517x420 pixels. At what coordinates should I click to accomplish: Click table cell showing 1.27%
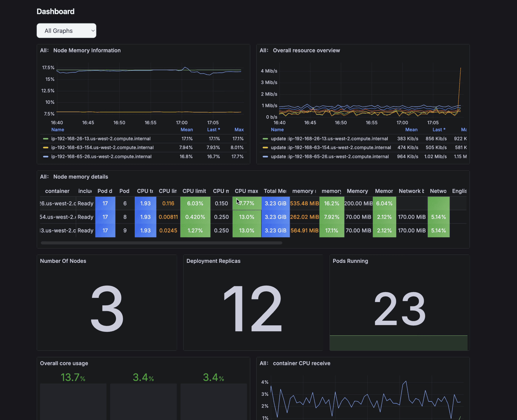coord(195,230)
